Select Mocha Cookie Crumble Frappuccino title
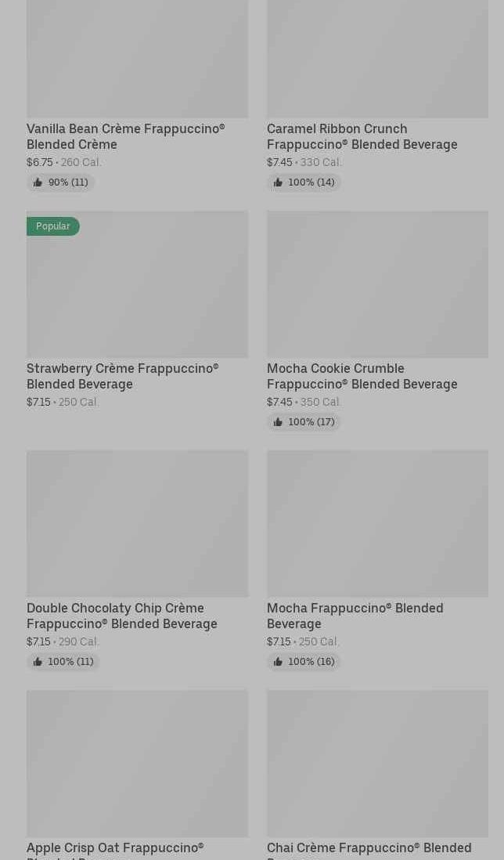This screenshot has height=860, width=504. click(362, 376)
